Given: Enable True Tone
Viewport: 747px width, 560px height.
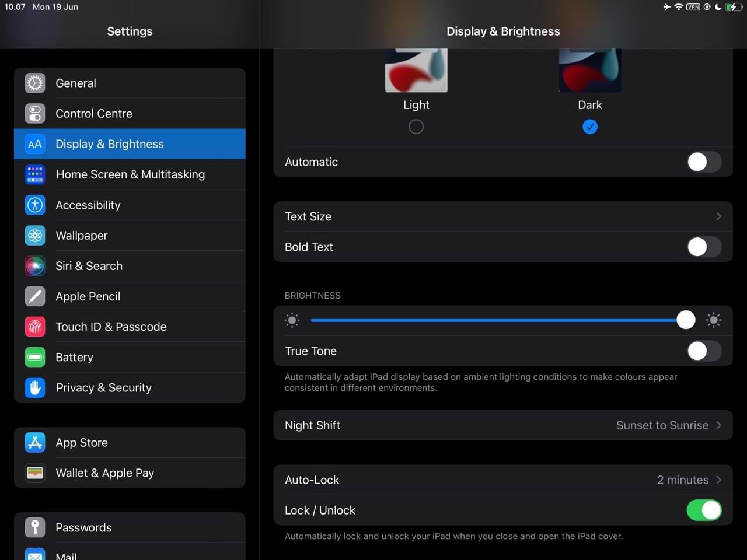Looking at the screenshot, I should 704,351.
